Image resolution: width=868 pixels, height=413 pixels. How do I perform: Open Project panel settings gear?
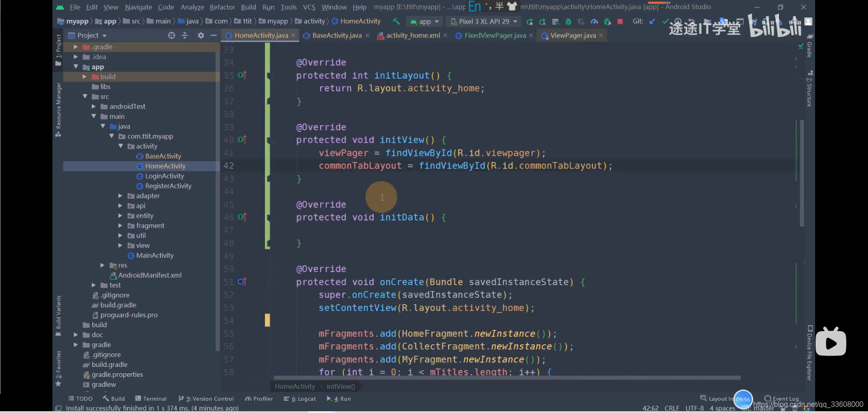click(201, 35)
